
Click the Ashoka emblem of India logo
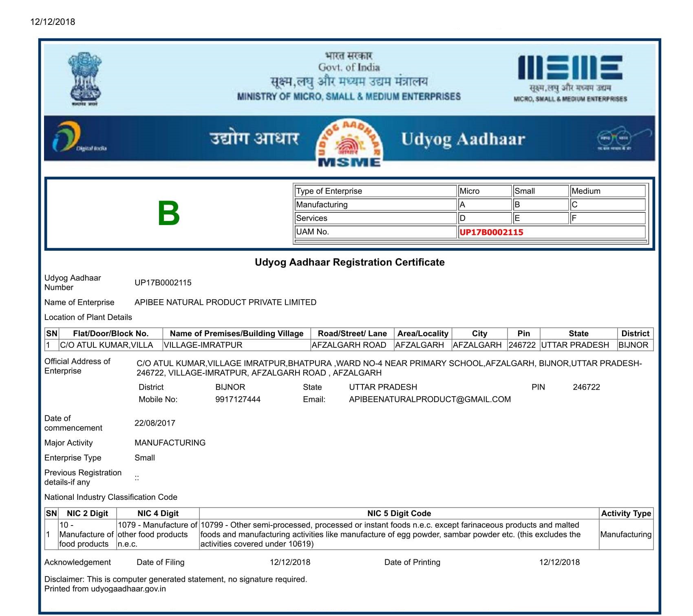[x=84, y=79]
